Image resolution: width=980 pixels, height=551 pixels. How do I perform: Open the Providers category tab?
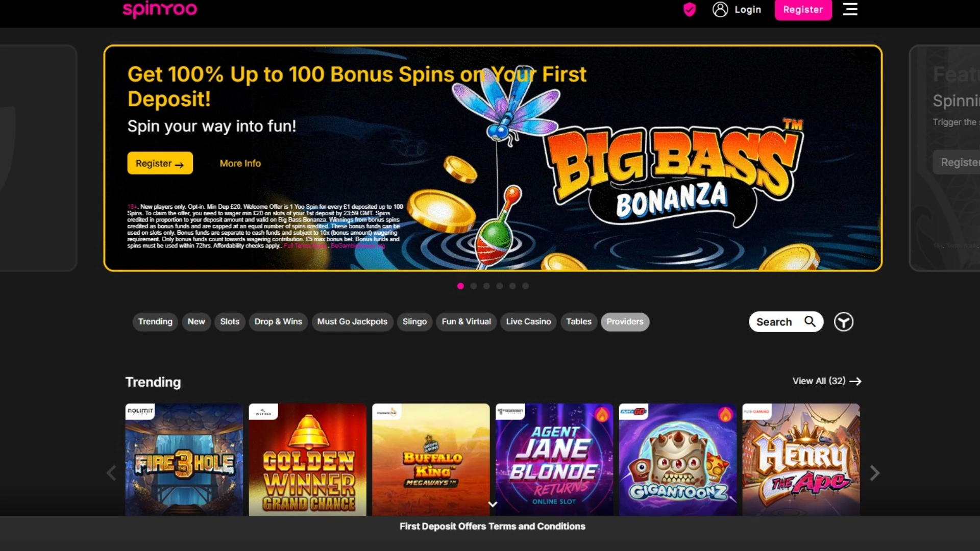(x=625, y=322)
